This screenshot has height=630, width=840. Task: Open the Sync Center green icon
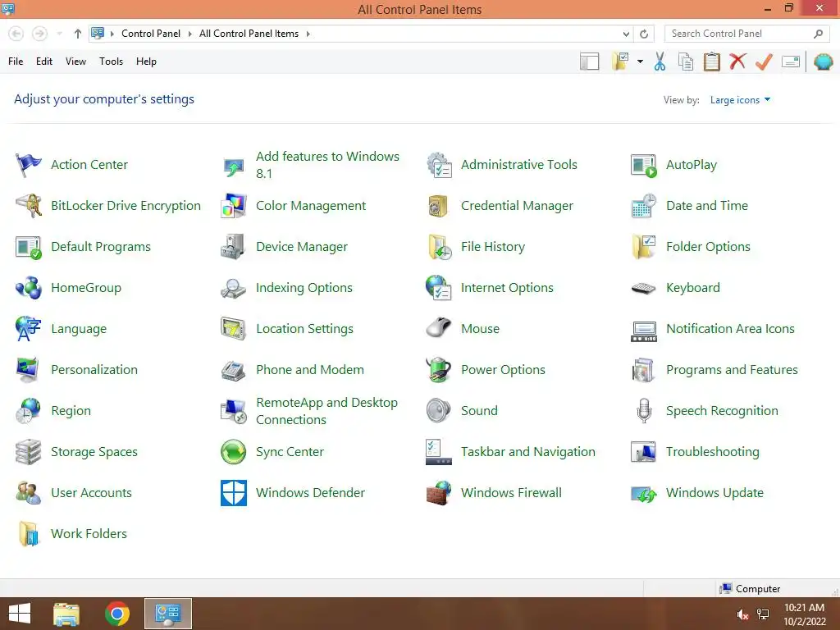coord(234,452)
